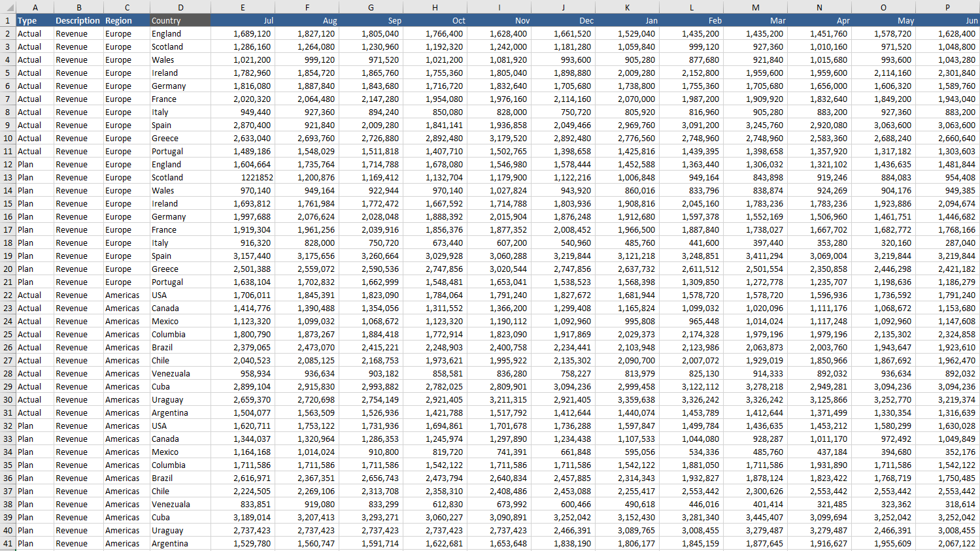Select the England cell in row 2
This screenshot has width=980, height=551.
180,33
